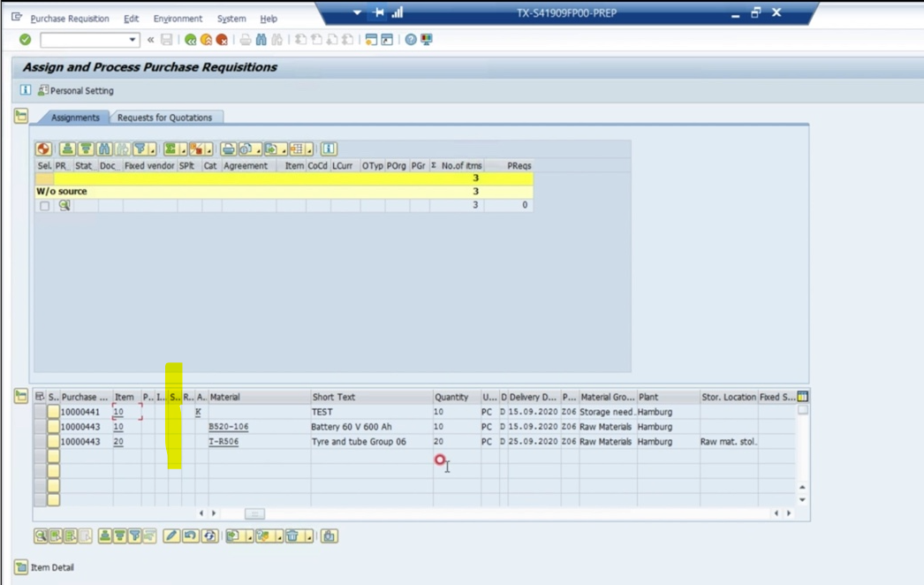The height and width of the screenshot is (585, 924).
Task: Click the account assignment K link
Action: coord(199,412)
